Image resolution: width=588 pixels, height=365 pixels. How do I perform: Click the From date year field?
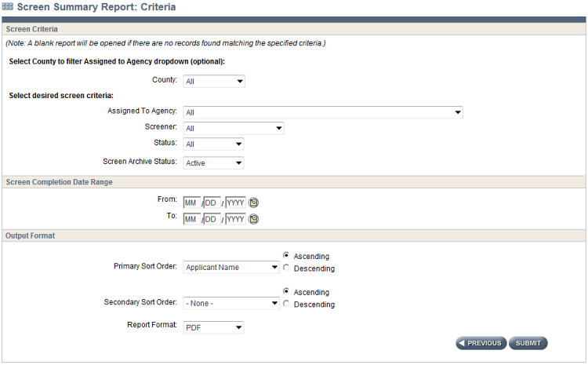[x=235, y=203]
